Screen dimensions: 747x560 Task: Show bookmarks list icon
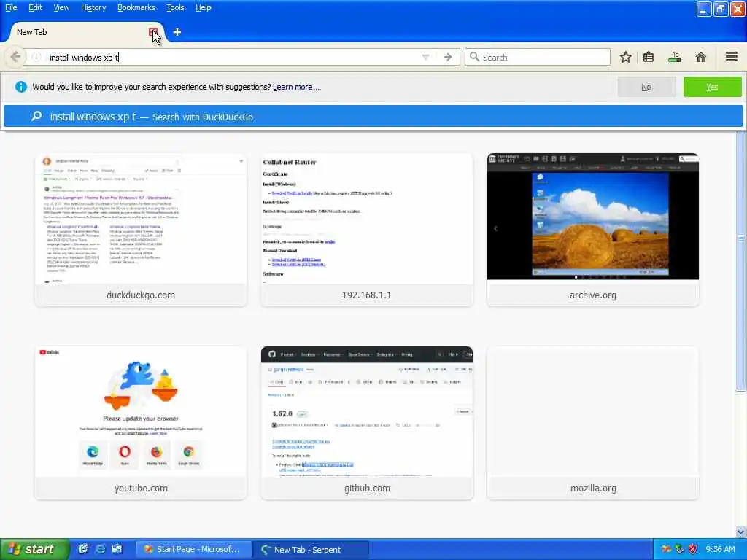pos(649,58)
